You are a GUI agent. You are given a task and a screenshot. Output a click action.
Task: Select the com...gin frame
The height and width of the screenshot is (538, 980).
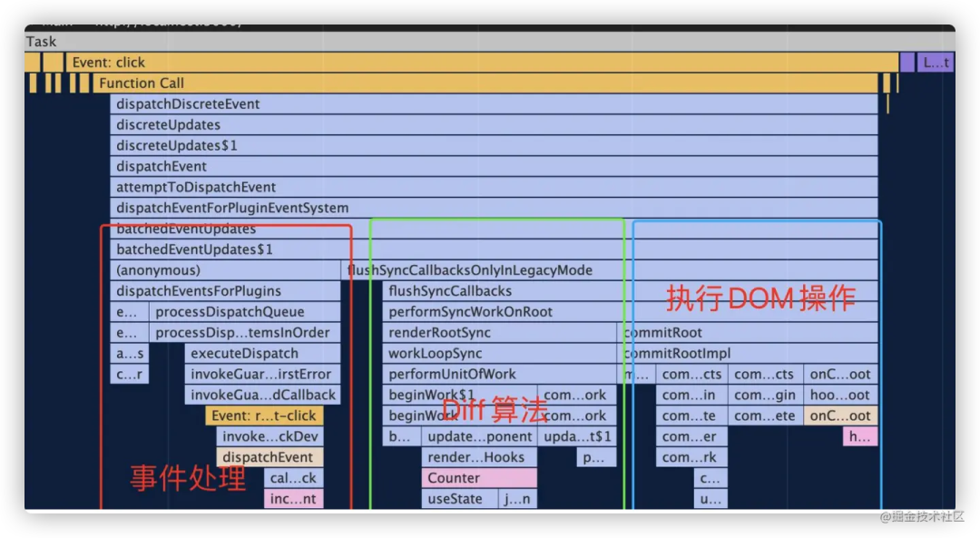[x=765, y=395]
